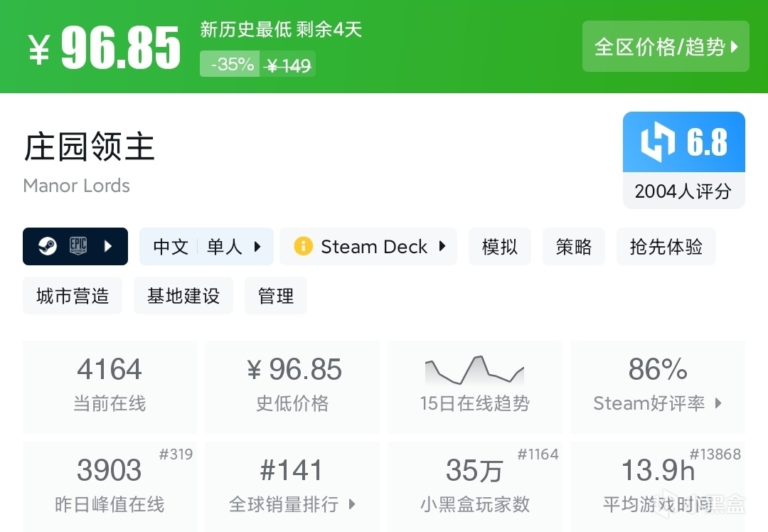Click the -35% discount badge

[231, 65]
